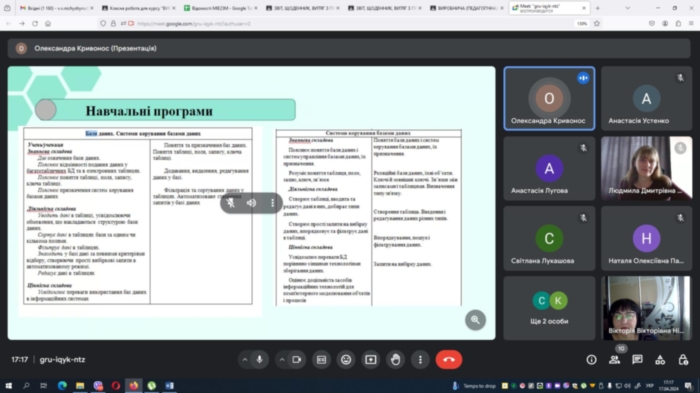Open chat with everyone panel
This screenshot has height=393, width=700.
coord(637,360)
